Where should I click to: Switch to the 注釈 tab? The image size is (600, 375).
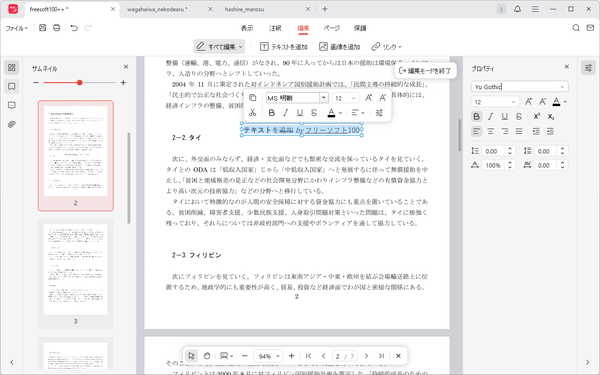coord(275,28)
